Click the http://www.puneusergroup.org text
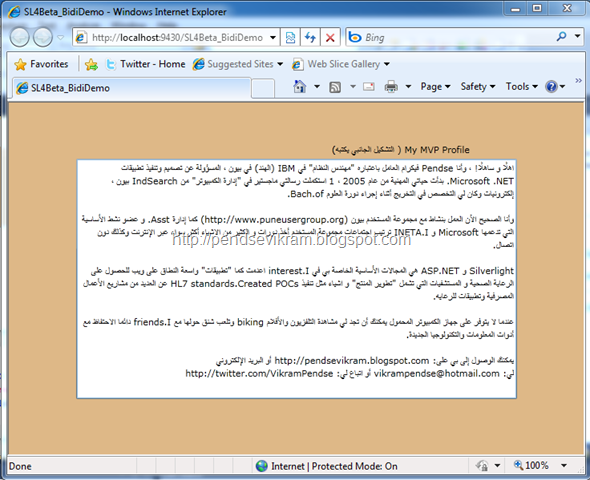The height and width of the screenshot is (480, 590). [x=275, y=219]
